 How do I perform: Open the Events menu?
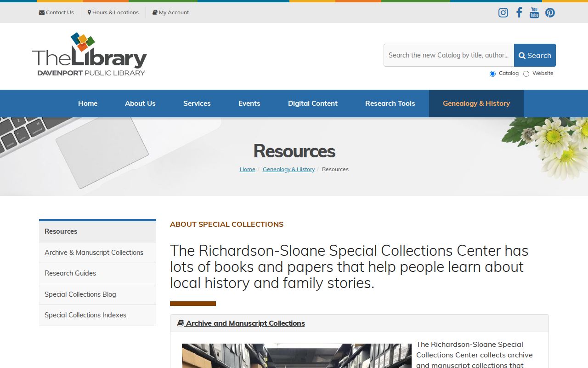[x=249, y=103]
